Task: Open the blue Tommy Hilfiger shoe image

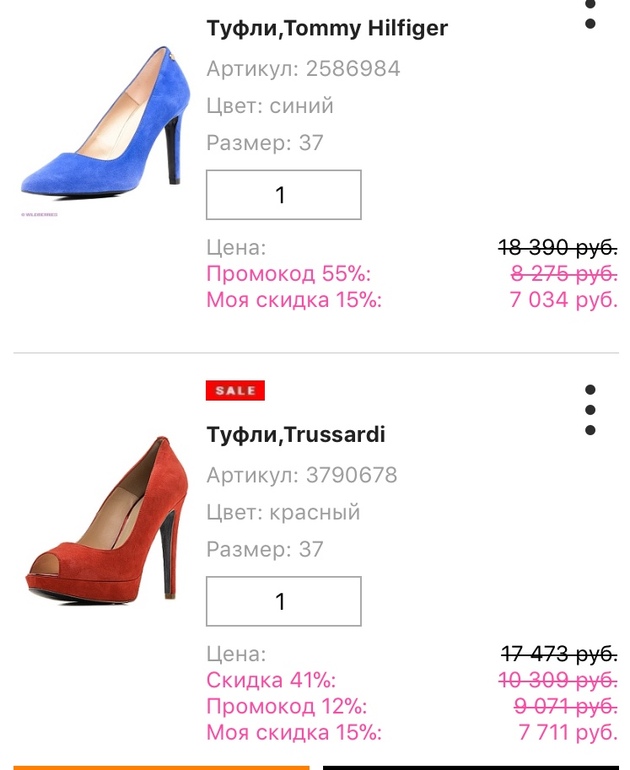Action: click(x=103, y=125)
